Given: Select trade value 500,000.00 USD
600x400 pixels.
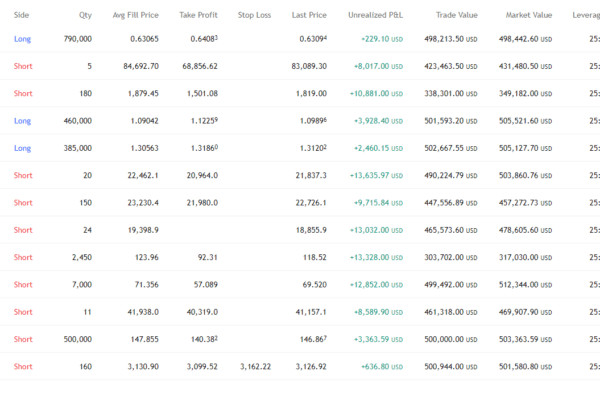Looking at the screenshot, I should [x=451, y=339].
